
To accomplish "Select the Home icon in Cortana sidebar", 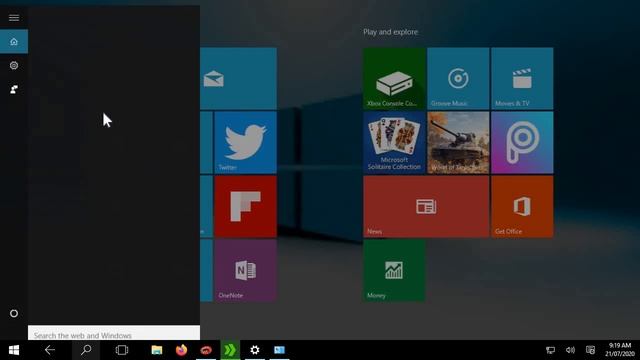I will pos(14,41).
